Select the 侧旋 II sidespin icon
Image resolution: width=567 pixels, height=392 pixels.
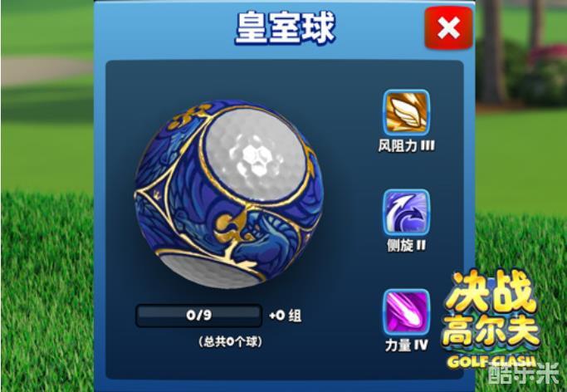(x=407, y=213)
